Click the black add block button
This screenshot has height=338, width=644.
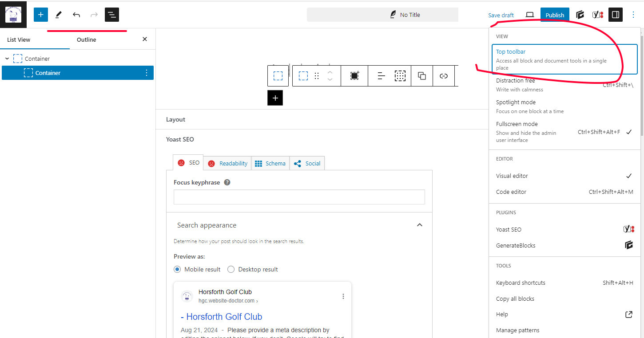tap(275, 98)
